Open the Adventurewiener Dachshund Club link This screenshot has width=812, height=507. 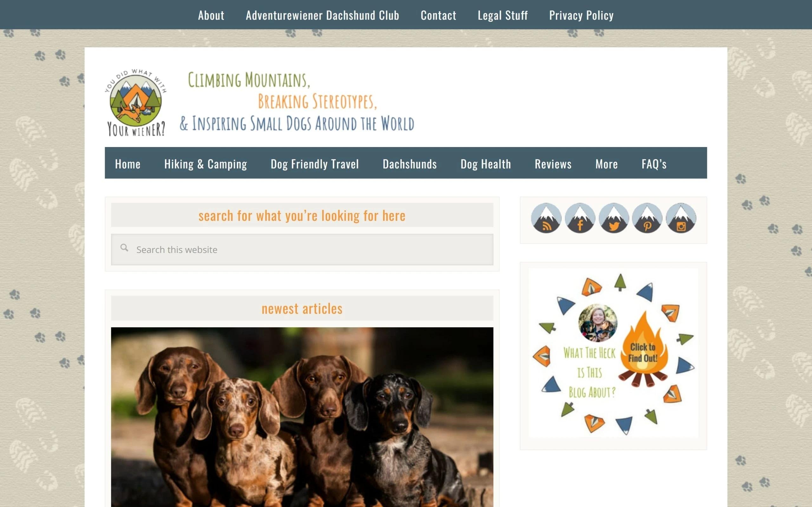coord(323,15)
